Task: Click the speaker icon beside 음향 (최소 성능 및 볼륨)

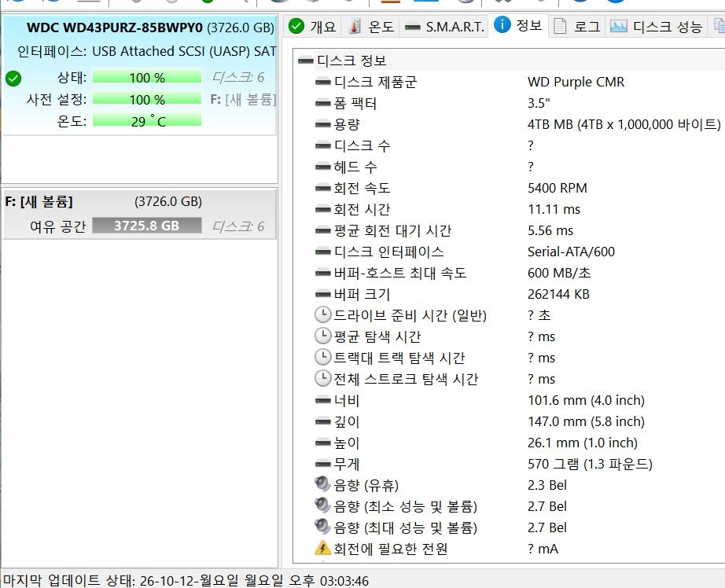Action: (322, 505)
